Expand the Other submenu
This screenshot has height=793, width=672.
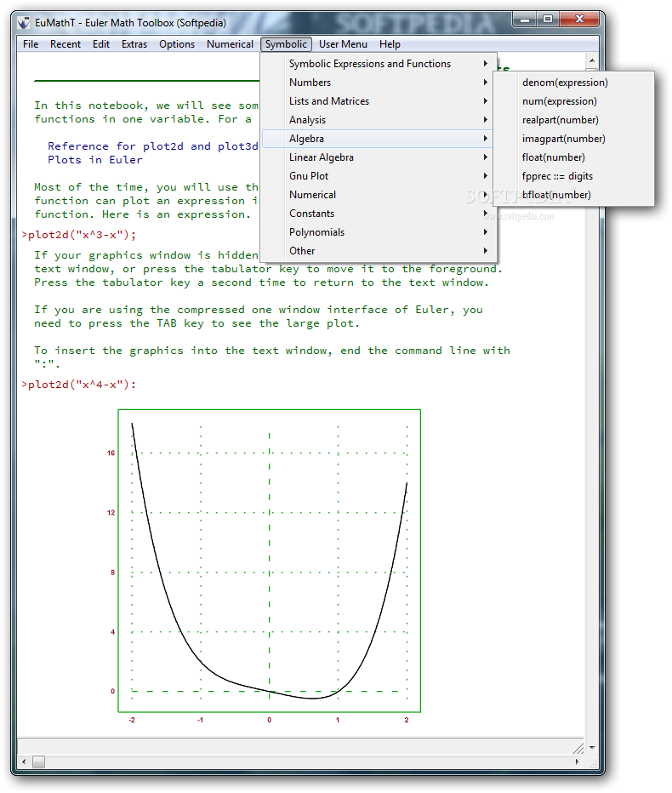click(379, 251)
